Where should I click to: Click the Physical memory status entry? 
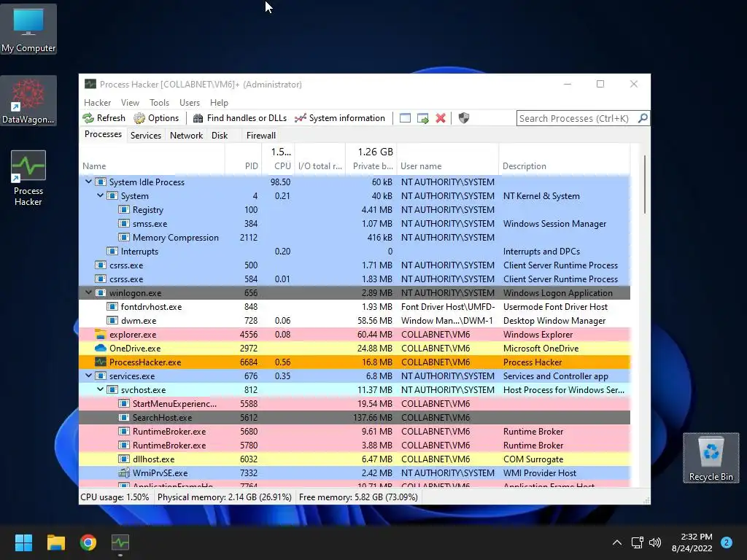[225, 497]
